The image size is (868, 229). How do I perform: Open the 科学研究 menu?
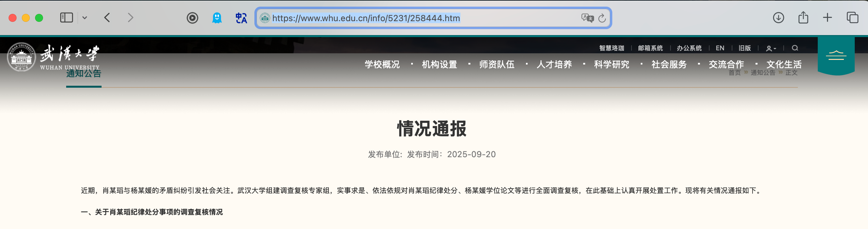click(x=612, y=64)
